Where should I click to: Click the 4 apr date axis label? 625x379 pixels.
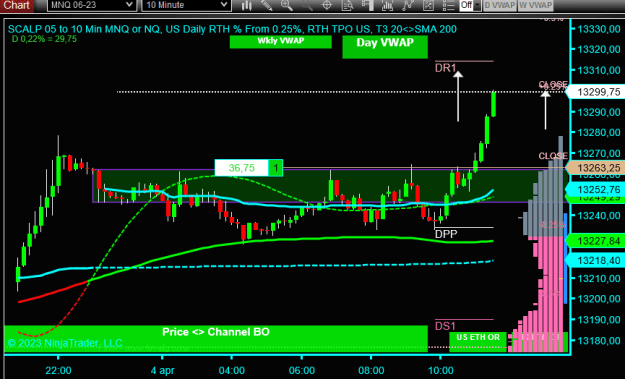[163, 370]
